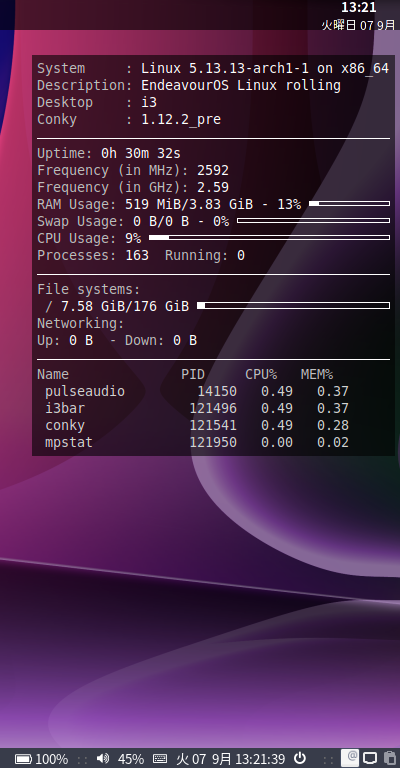
Task: Select the conky process row
Action: click(197, 425)
